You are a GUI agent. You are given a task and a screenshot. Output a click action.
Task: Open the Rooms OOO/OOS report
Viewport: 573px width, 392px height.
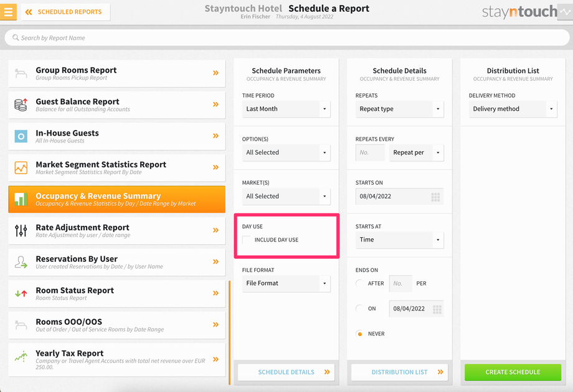click(x=116, y=325)
